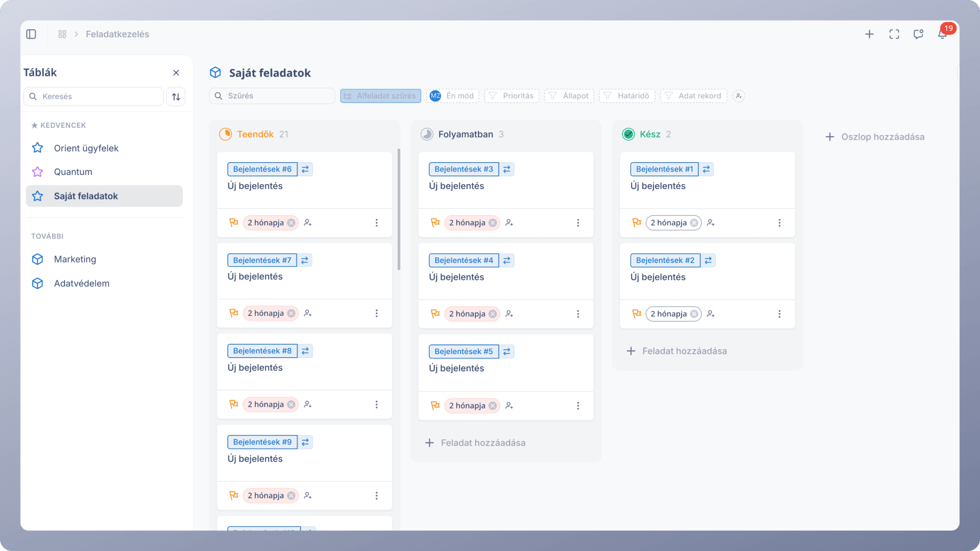
Task: Open the apps grid breadcrumb icon
Action: pyautogui.click(x=62, y=34)
